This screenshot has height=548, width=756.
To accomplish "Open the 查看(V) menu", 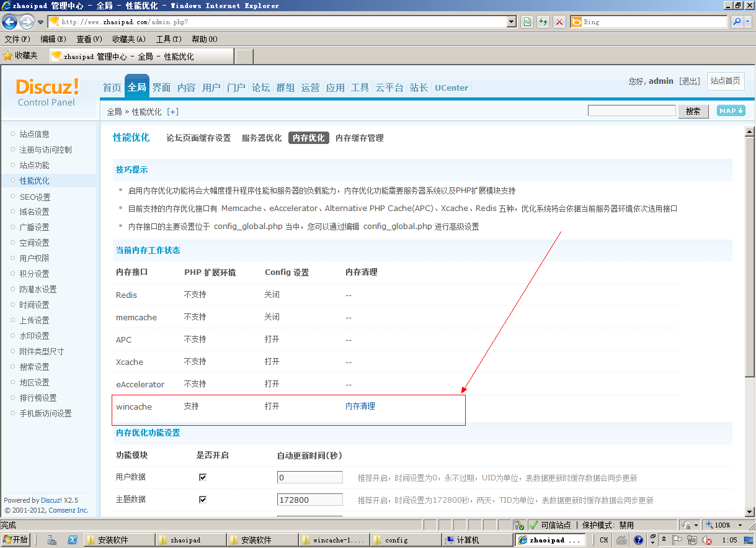I will (x=89, y=39).
